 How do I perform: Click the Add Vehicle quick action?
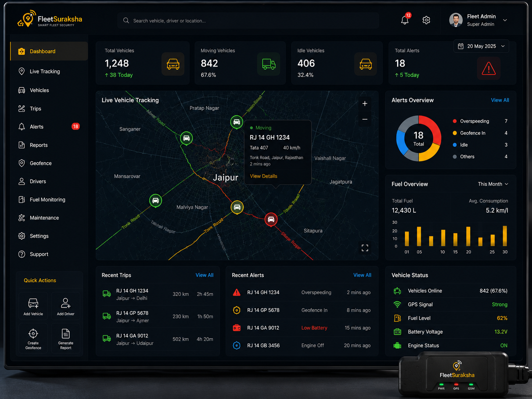[33, 306]
